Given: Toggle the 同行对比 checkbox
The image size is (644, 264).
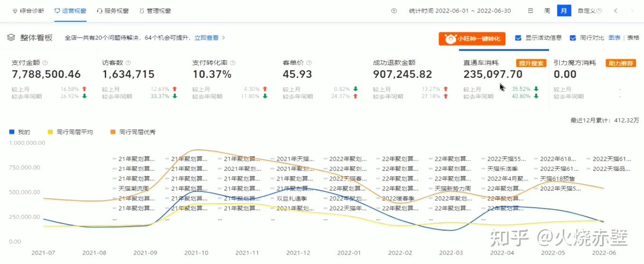Looking at the screenshot, I should (573, 38).
